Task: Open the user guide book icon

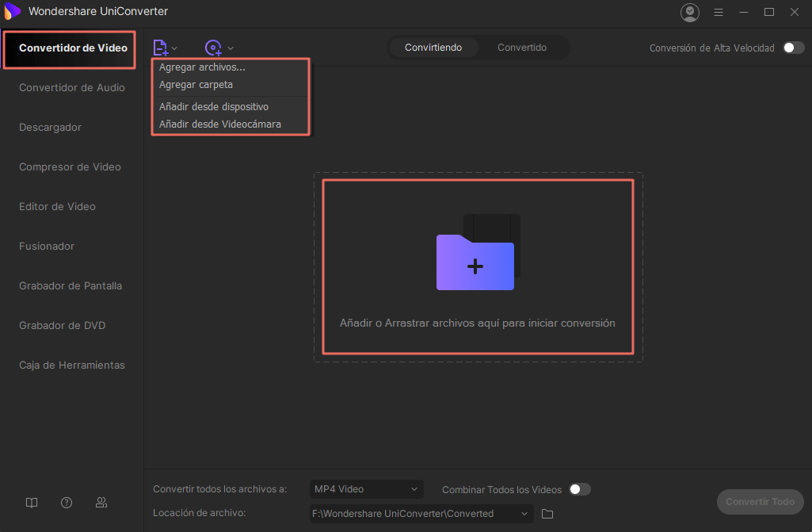Action: point(32,503)
